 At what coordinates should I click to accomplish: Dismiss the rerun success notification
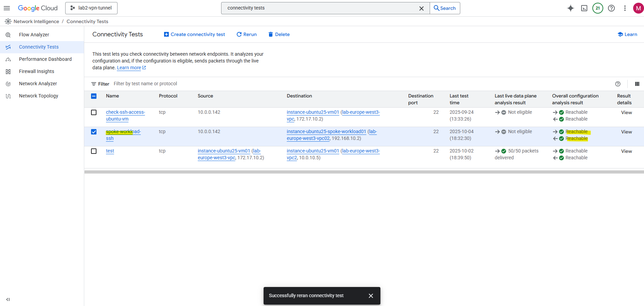tap(371, 296)
